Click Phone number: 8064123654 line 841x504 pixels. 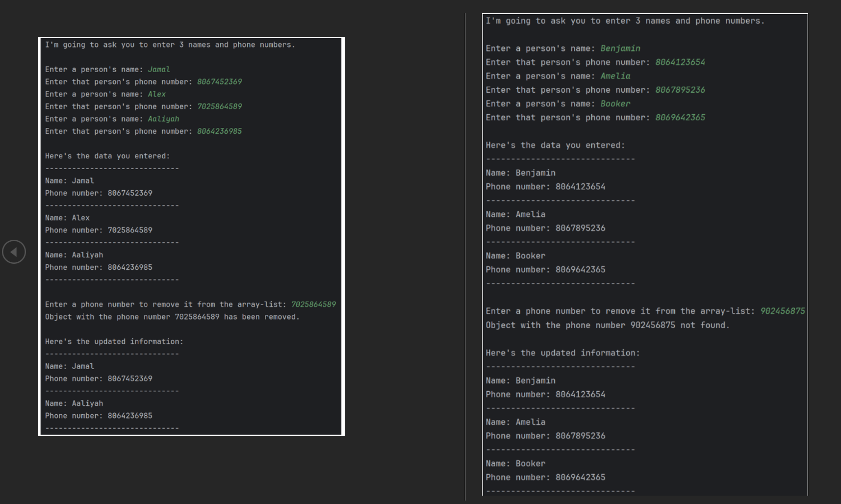[x=545, y=186]
